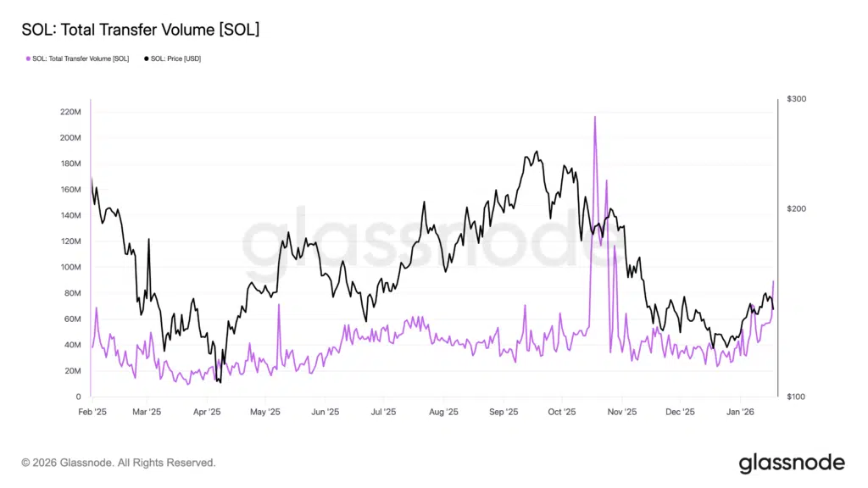Click the Aug '25 x-axis label

[x=443, y=412]
